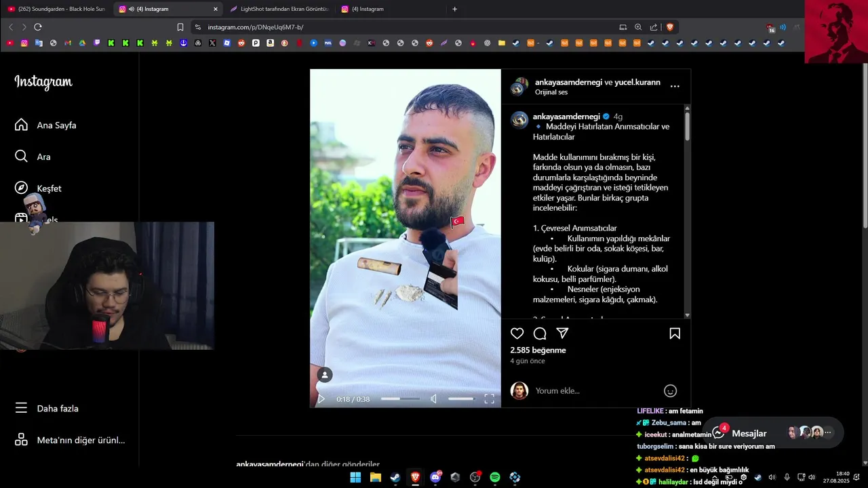Click the tagged people icon on video
This screenshot has height=488, width=868.
[325, 375]
